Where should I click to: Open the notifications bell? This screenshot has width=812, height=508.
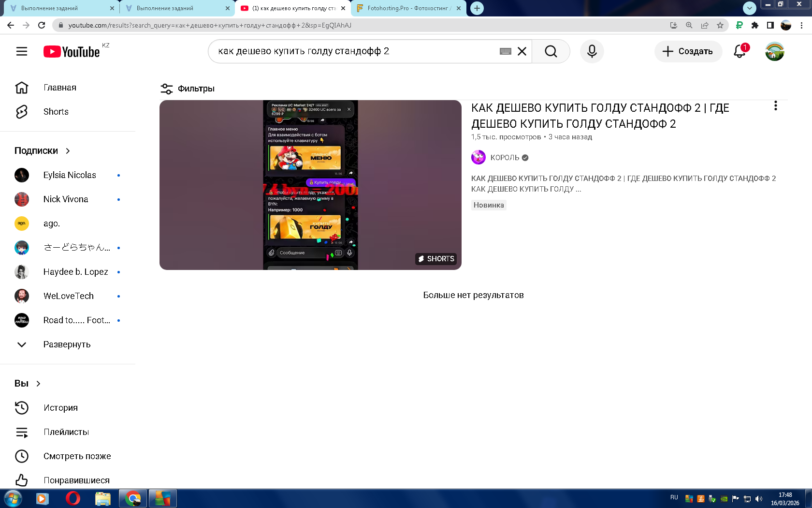click(739, 51)
